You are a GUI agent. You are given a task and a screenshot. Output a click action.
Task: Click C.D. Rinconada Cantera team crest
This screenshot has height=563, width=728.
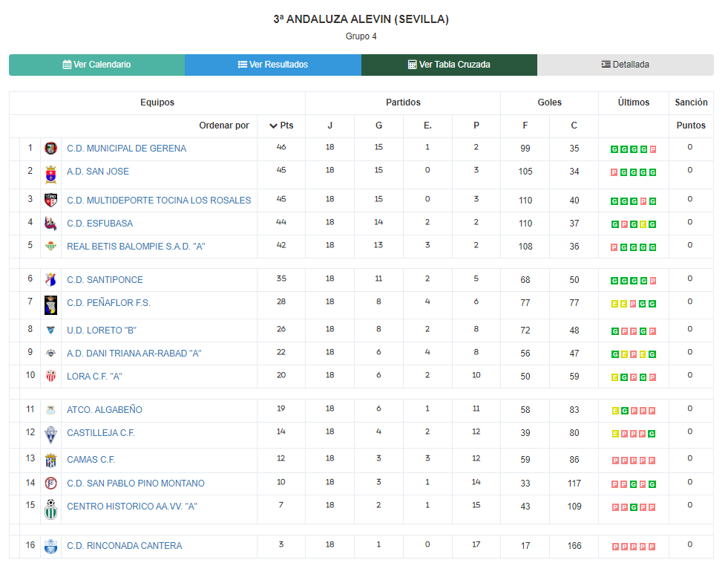coord(50,546)
